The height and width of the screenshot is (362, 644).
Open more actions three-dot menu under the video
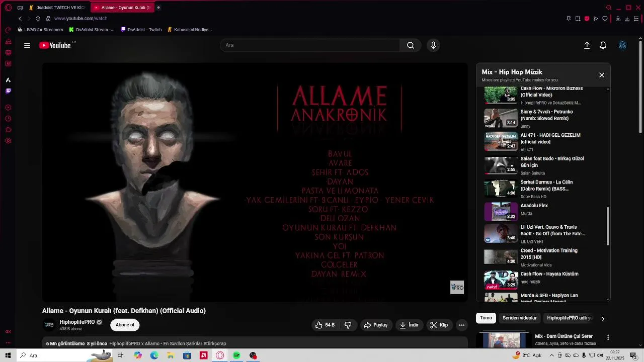[461, 325]
